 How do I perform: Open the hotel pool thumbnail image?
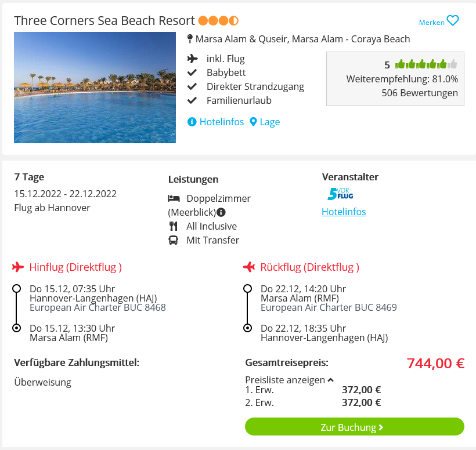(x=95, y=88)
